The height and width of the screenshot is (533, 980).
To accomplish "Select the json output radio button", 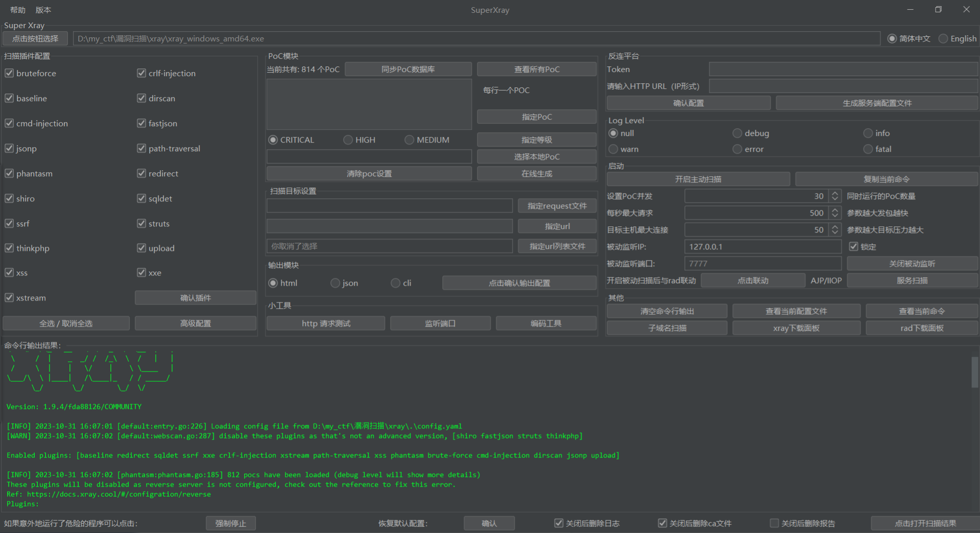I will point(335,283).
